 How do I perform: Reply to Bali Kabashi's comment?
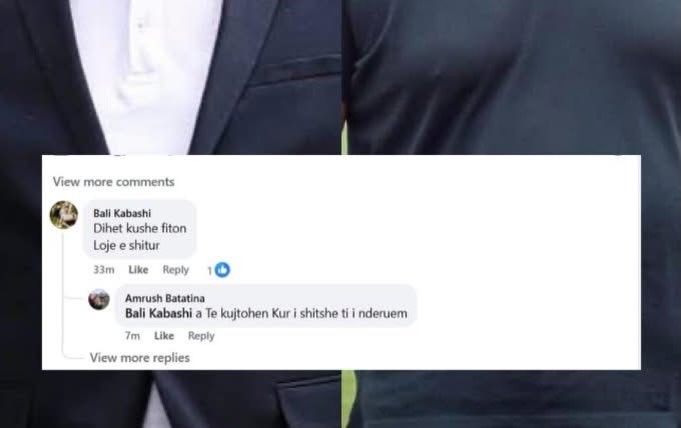[x=175, y=270]
